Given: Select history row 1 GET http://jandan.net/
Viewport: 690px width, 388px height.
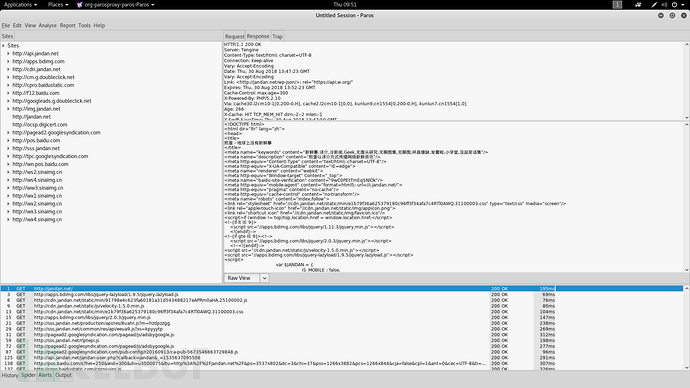Looking at the screenshot, I should click(x=341, y=289).
